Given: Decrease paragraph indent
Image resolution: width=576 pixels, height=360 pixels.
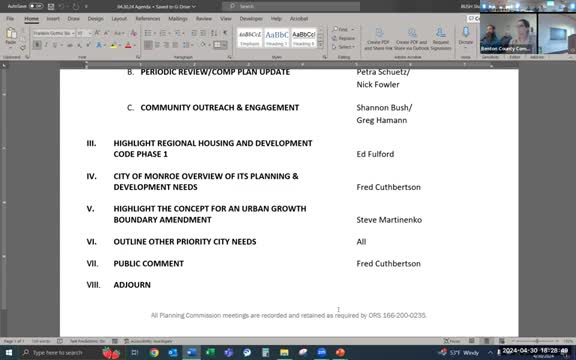Looking at the screenshot, I should click(194, 33).
